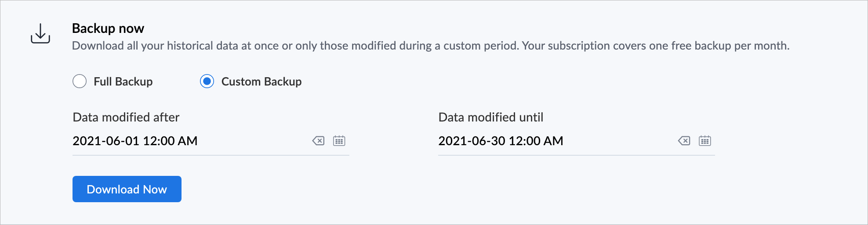Click empty space in Data modified after field
Image resolution: width=868 pixels, height=225 pixels.
pyautogui.click(x=255, y=141)
